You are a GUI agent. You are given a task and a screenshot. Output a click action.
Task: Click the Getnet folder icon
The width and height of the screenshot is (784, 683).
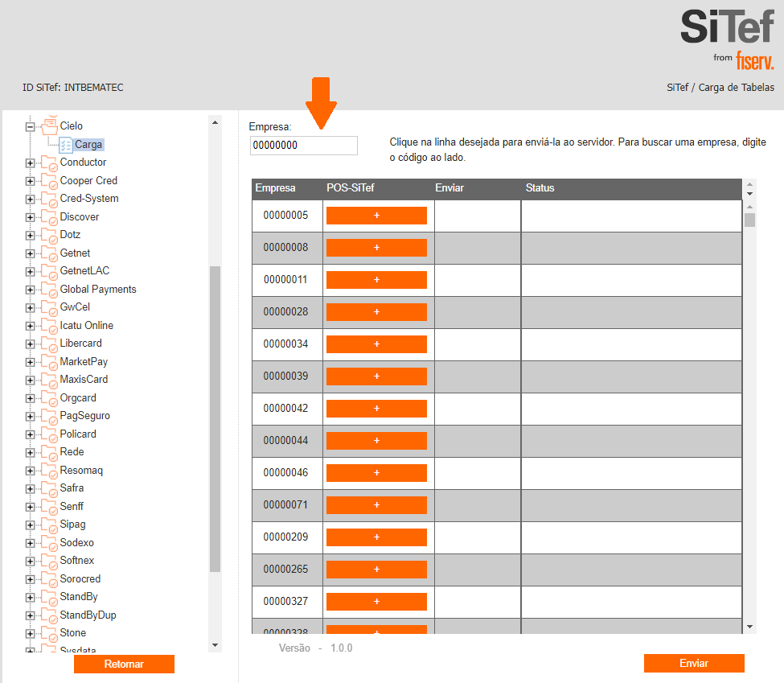tap(49, 253)
